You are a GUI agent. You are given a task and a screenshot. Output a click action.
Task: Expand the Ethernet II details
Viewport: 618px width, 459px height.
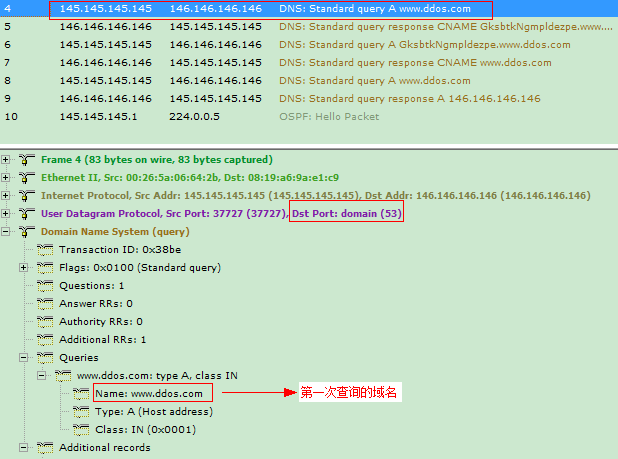[x=8, y=178]
